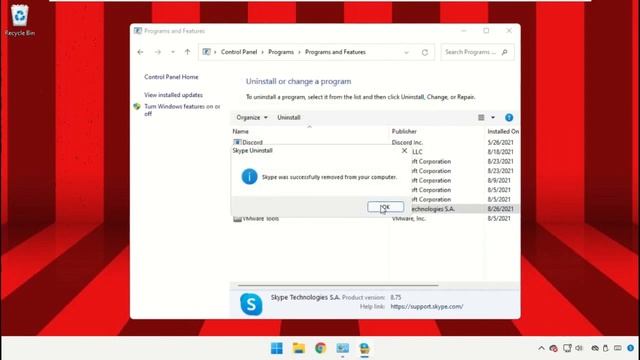Screen dimensions: 640x360
Task: Click the network display tray icon
Action: click(567, 348)
